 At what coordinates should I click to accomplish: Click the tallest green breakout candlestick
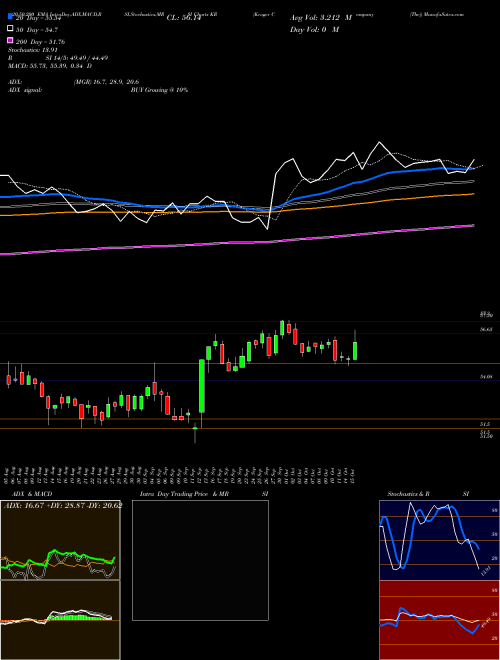point(202,386)
